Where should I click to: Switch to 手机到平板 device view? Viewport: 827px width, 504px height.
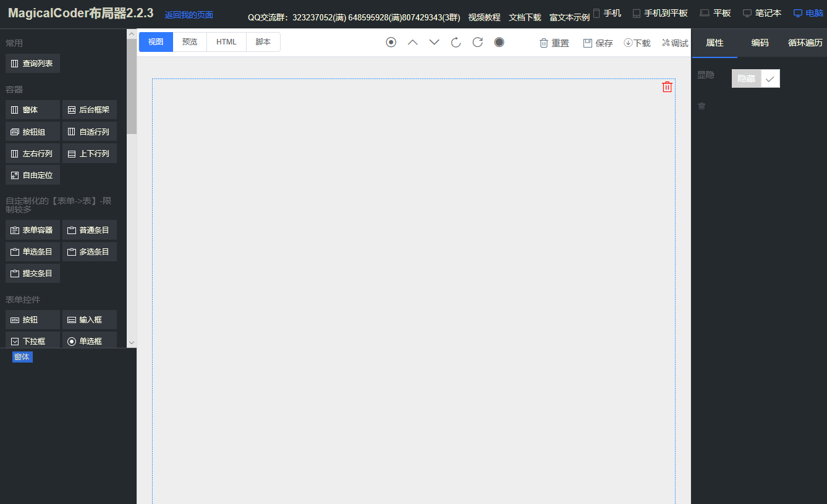tap(660, 13)
